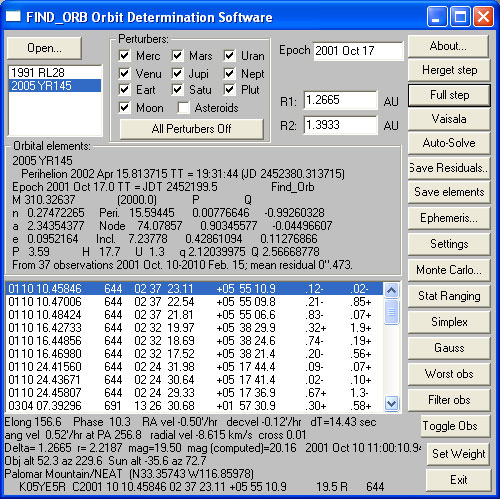Toggle the Jupi perturber checkbox
The image size is (500, 499).
[177, 73]
